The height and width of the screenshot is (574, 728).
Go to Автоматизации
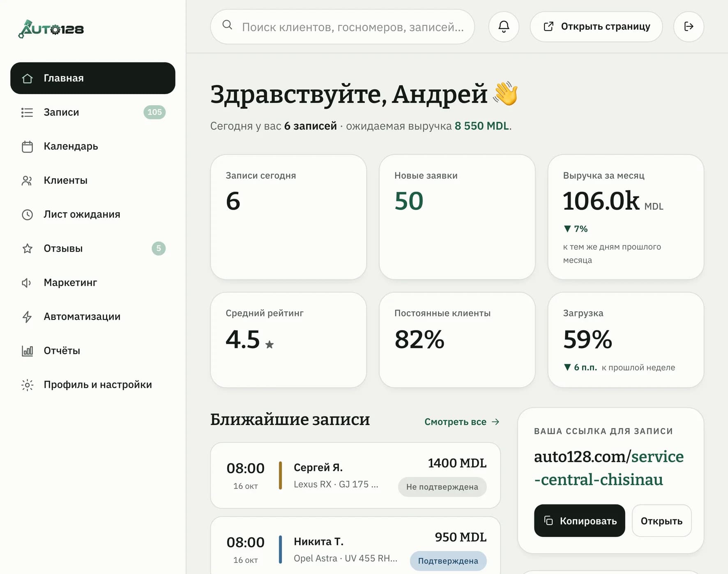pyautogui.click(x=93, y=317)
